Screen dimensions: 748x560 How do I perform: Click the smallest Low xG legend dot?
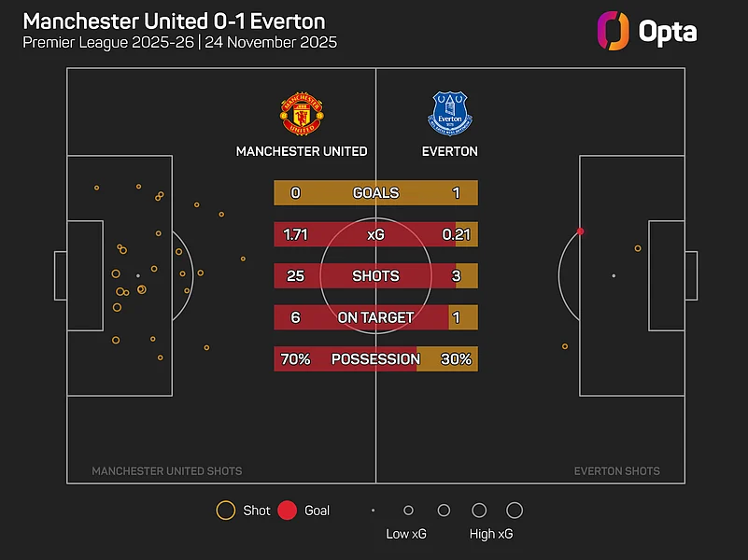373,511
